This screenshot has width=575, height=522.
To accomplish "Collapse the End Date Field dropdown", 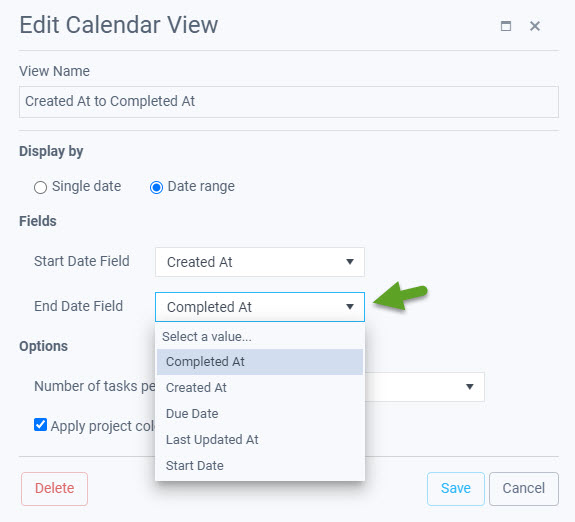I will [260, 307].
